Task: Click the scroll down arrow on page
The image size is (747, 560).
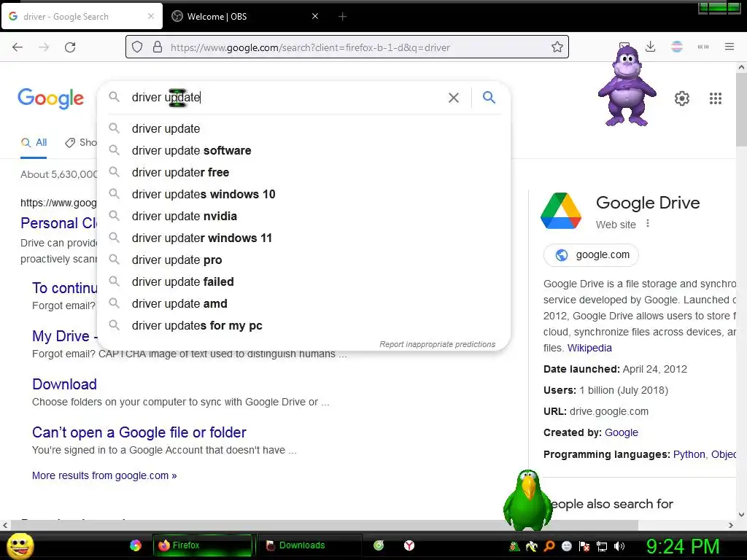Action: (741, 514)
